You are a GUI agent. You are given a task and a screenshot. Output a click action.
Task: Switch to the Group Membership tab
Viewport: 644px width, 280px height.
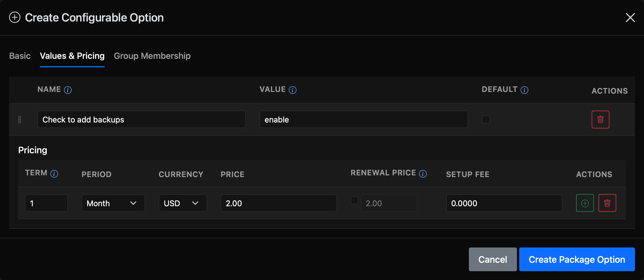(x=152, y=56)
